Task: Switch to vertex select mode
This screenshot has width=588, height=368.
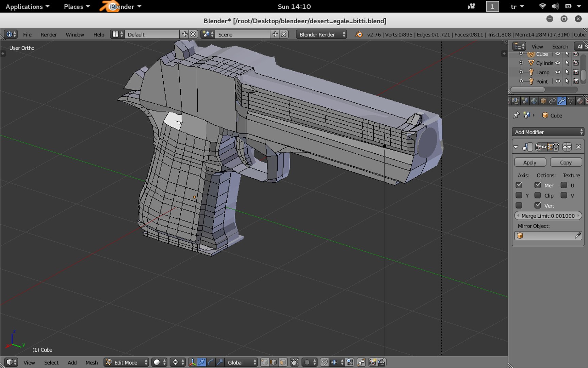Action: (x=264, y=362)
